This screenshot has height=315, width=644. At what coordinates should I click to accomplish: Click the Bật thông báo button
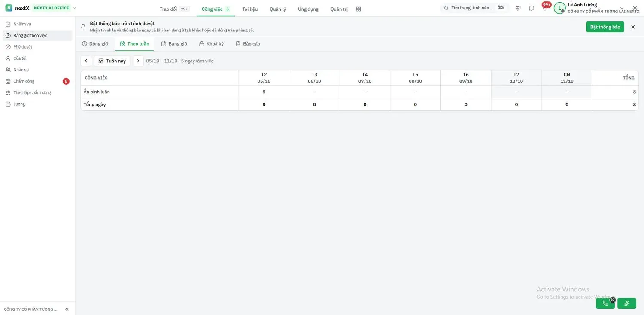coord(605,27)
